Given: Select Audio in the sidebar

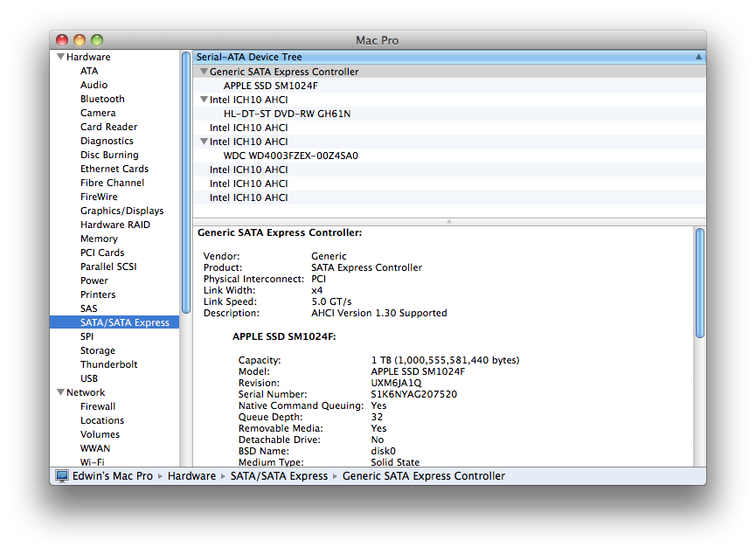Looking at the screenshot, I should (x=94, y=85).
